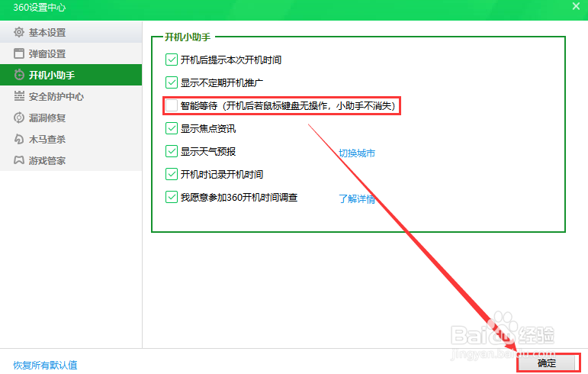Viewport: 588px width, 374px height.
Task: Click the window icon beside 弹窗设置
Action: [x=19, y=53]
